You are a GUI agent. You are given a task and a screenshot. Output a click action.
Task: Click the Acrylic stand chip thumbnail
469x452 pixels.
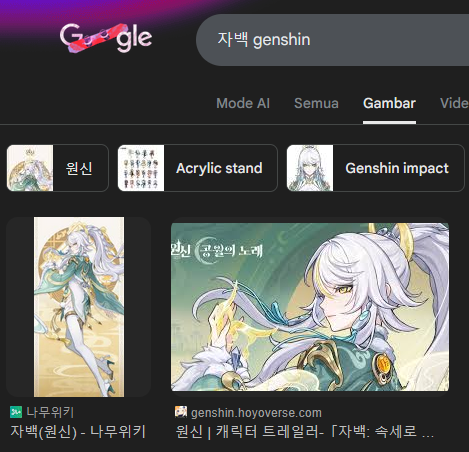pos(141,168)
